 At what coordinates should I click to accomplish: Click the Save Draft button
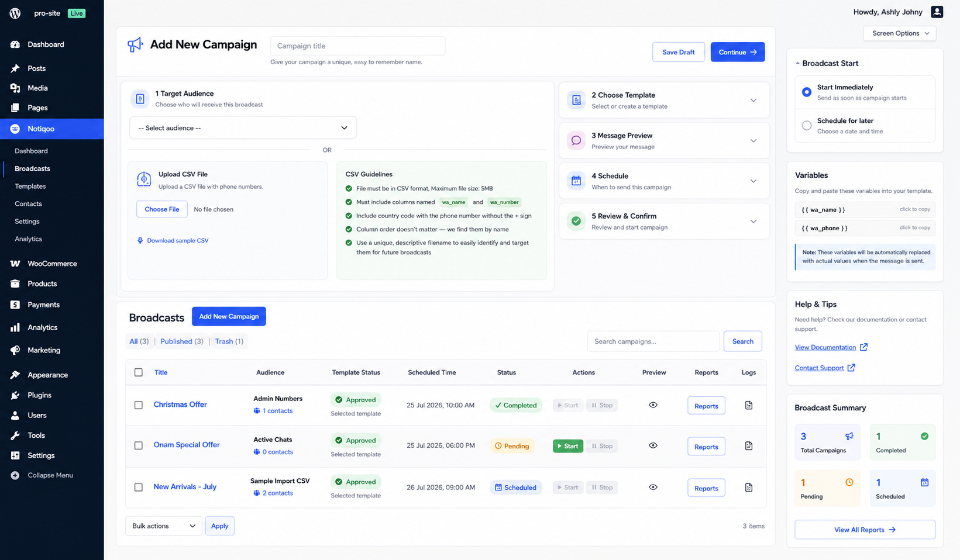click(x=679, y=52)
